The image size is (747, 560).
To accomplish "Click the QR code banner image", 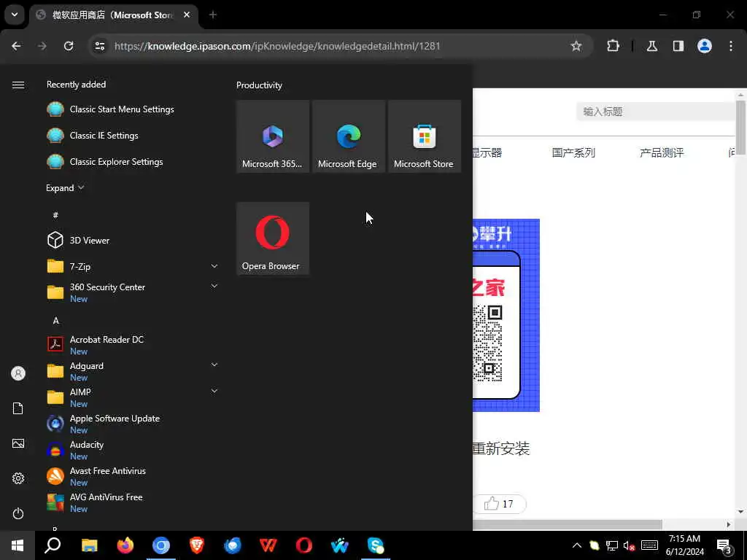I will point(506,315).
